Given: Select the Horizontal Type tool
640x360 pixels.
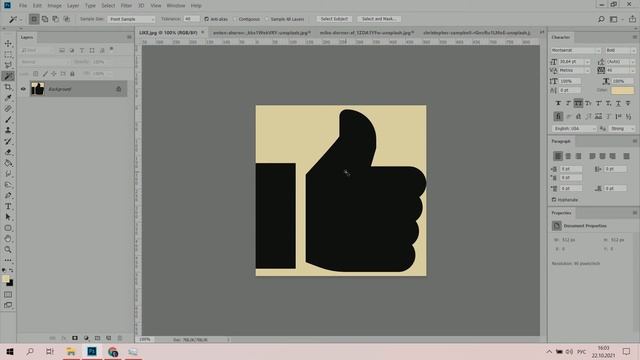Looking at the screenshot, I should [x=8, y=206].
